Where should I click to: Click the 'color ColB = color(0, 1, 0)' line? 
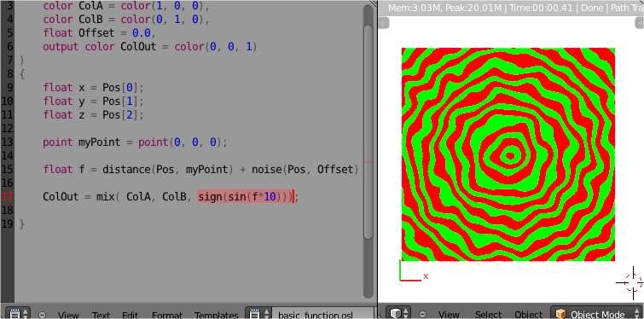[x=126, y=20]
